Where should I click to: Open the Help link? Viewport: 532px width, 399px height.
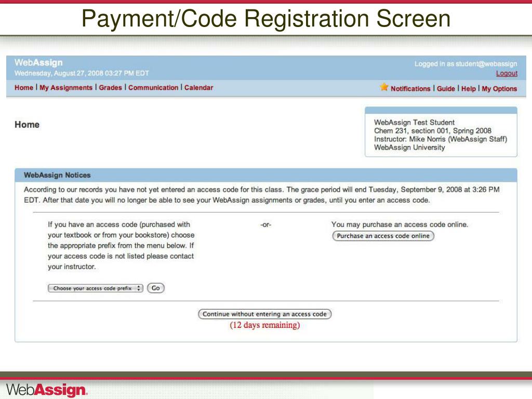tap(468, 88)
